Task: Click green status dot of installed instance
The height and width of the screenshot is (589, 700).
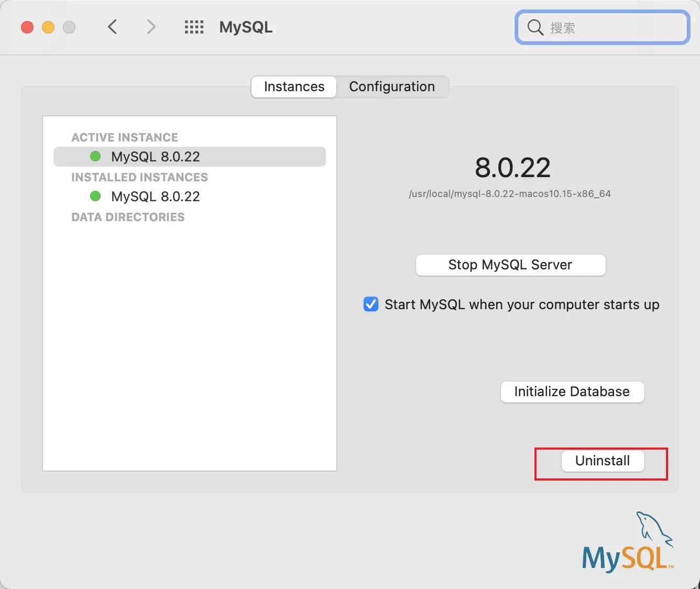Action: (x=95, y=196)
